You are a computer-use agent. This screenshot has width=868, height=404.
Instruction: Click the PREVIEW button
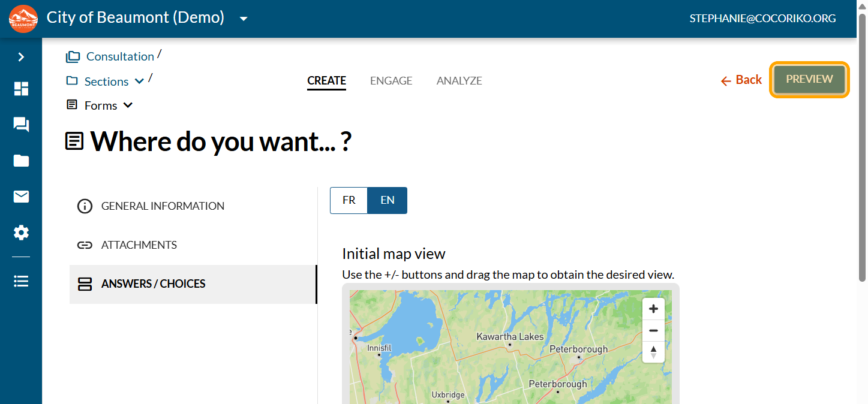tap(809, 79)
